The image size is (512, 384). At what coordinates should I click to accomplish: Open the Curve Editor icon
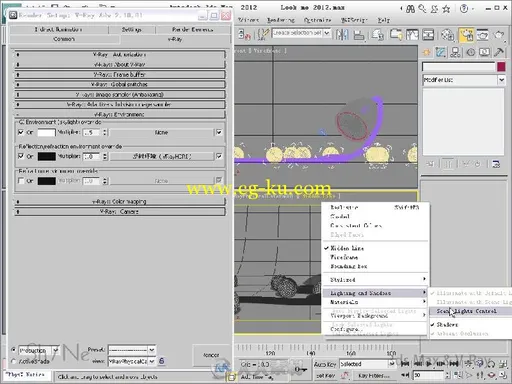pos(412,34)
